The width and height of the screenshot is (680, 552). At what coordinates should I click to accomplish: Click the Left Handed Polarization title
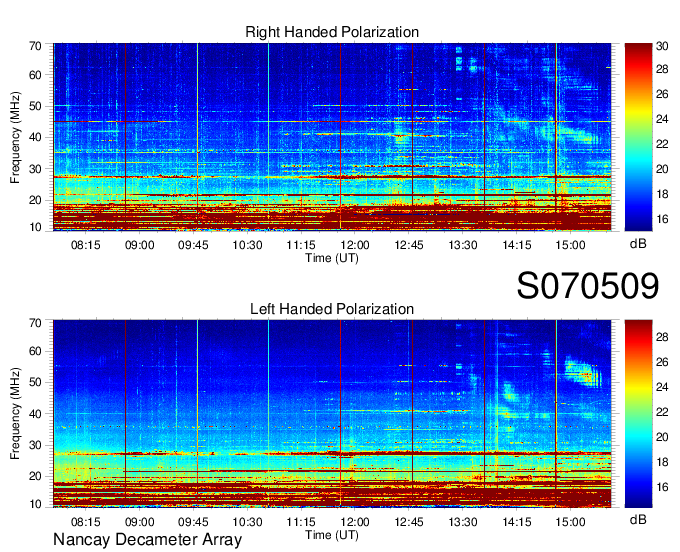(332, 309)
